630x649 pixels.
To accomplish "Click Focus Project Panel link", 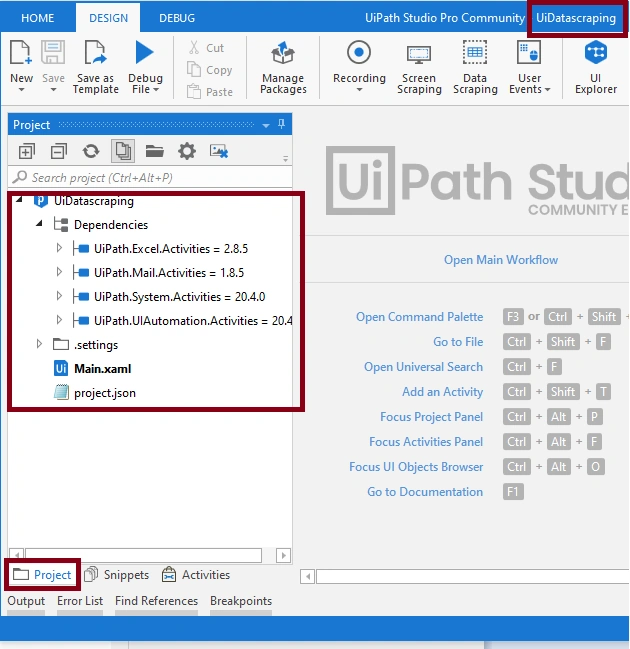I will point(431,416).
